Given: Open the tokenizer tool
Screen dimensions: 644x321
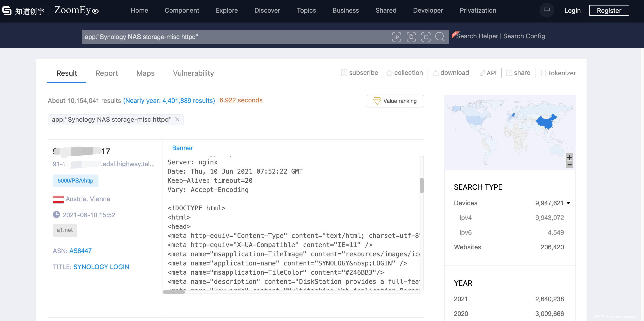Looking at the screenshot, I should coord(558,73).
